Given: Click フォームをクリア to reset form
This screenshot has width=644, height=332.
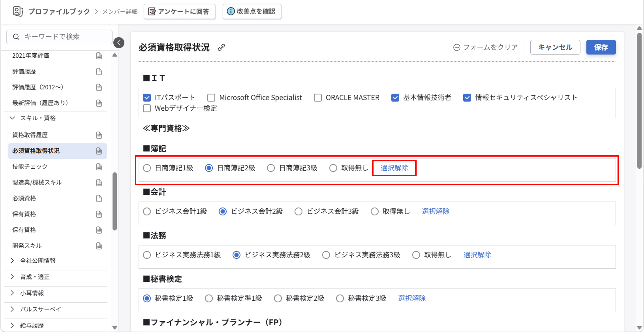Looking at the screenshot, I should pyautogui.click(x=485, y=47).
